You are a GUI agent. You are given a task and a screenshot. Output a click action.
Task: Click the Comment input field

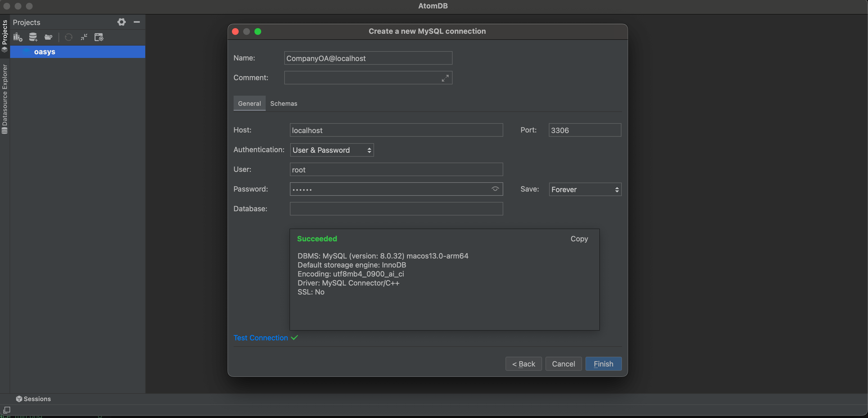(368, 78)
